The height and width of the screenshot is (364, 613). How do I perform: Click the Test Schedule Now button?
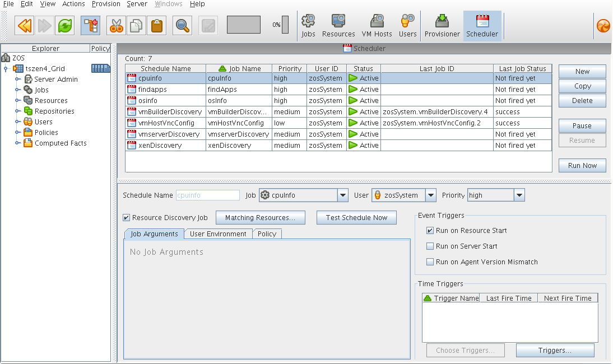coord(356,218)
